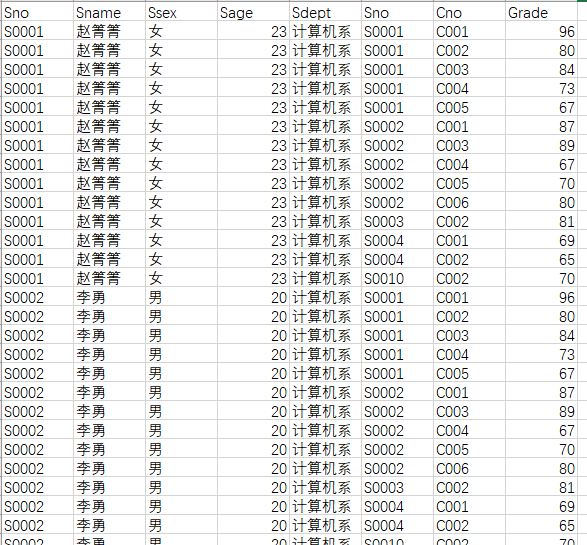The height and width of the screenshot is (545, 587).
Task: Click the Sdept column header cell
Action: tap(325, 13)
